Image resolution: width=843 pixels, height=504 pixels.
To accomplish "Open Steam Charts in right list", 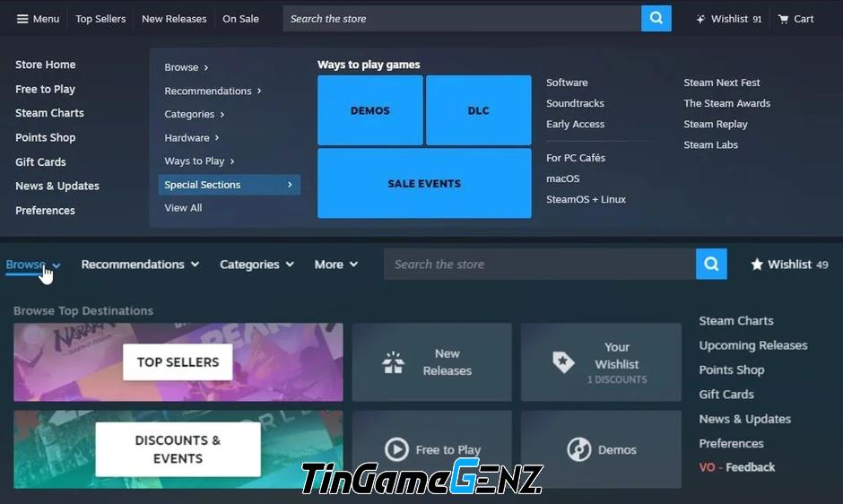I will tap(736, 321).
